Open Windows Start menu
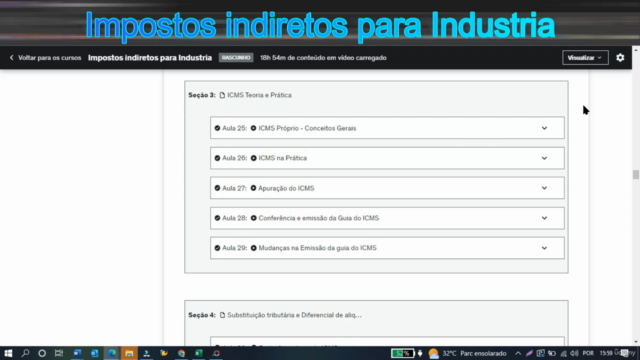The image size is (640, 360). (8, 353)
